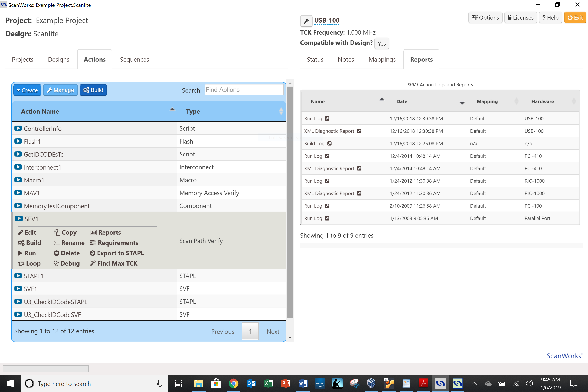Image resolution: width=588 pixels, height=392 pixels.
Task: Open Chrome from the taskbar
Action: [x=233, y=383]
